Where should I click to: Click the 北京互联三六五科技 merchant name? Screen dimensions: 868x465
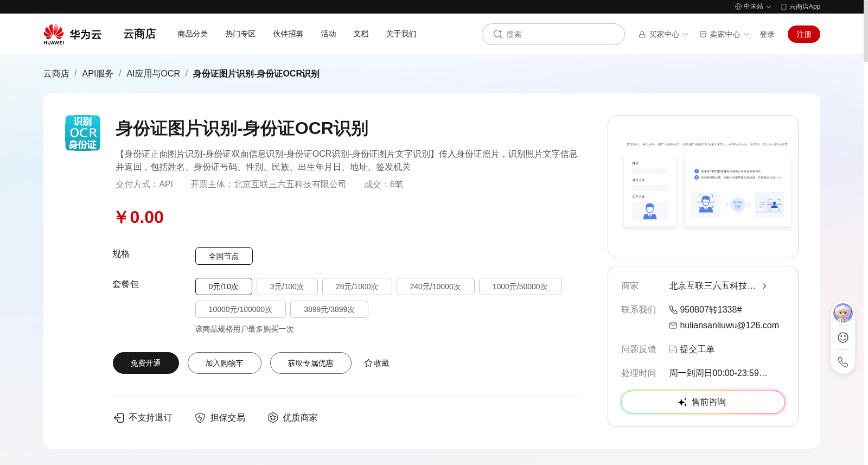tap(712, 286)
